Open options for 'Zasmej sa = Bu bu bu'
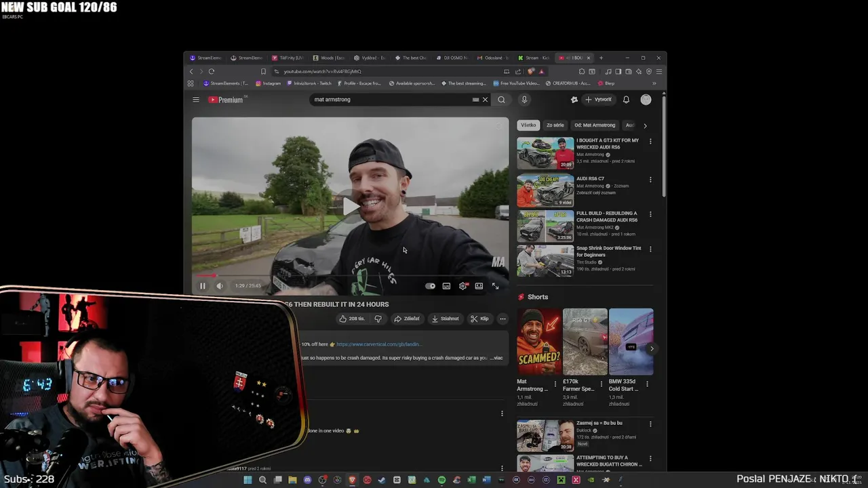 650,424
